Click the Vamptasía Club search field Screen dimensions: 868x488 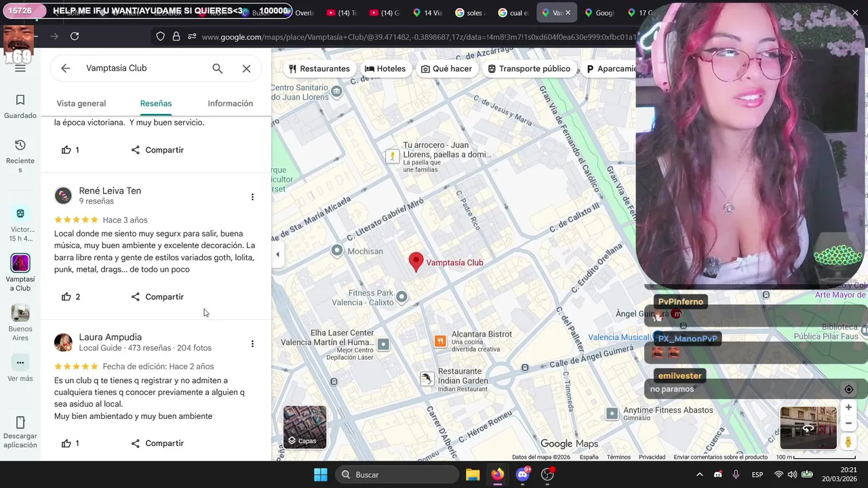pyautogui.click(x=144, y=68)
